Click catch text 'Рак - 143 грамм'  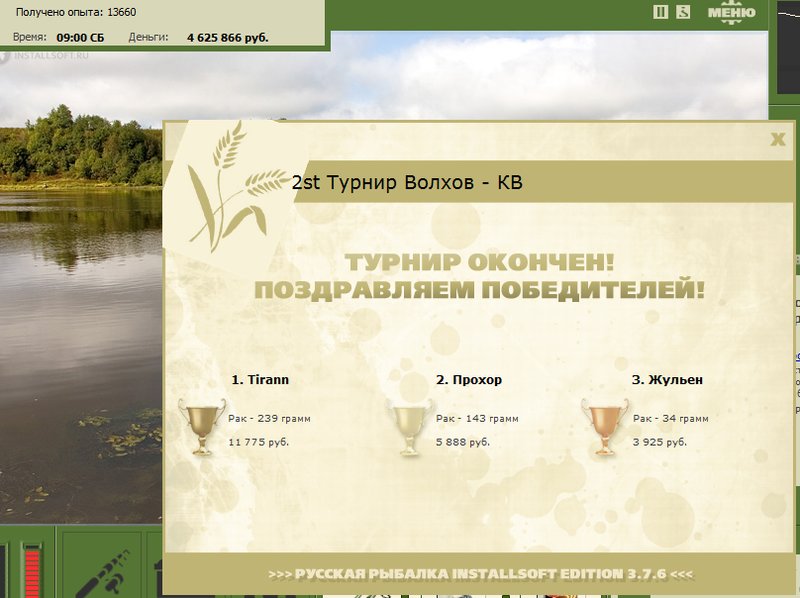tap(477, 418)
